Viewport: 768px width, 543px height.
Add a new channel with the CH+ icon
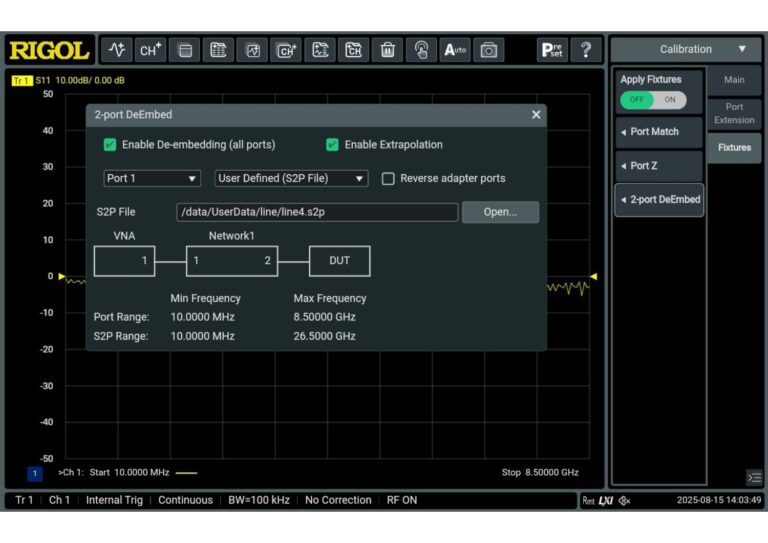pyautogui.click(x=150, y=50)
